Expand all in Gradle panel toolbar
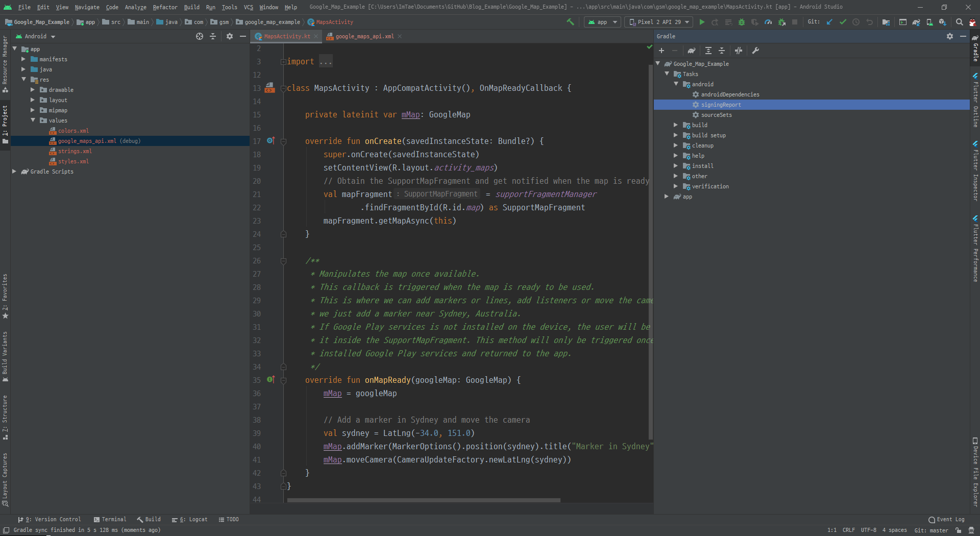This screenshot has width=980, height=536. [708, 51]
